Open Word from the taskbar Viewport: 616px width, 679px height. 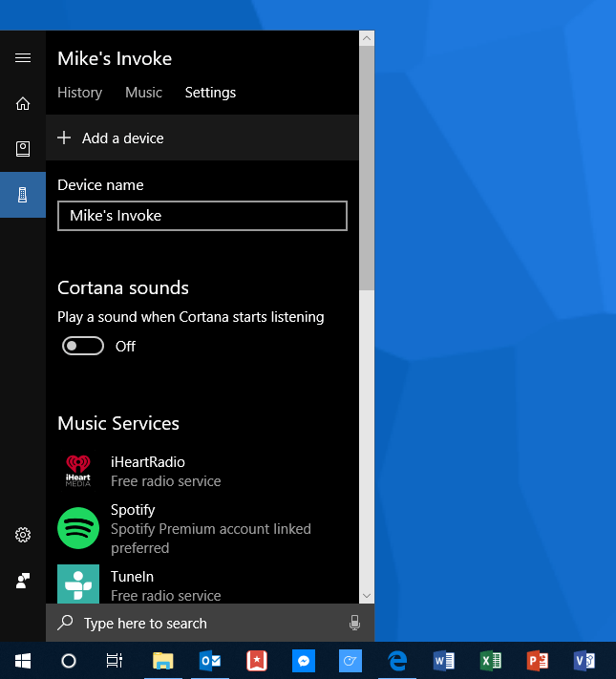[x=444, y=661]
